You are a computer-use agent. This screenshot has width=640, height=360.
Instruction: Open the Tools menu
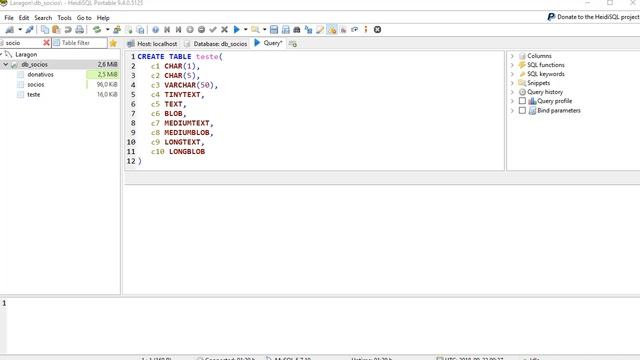tap(64, 18)
